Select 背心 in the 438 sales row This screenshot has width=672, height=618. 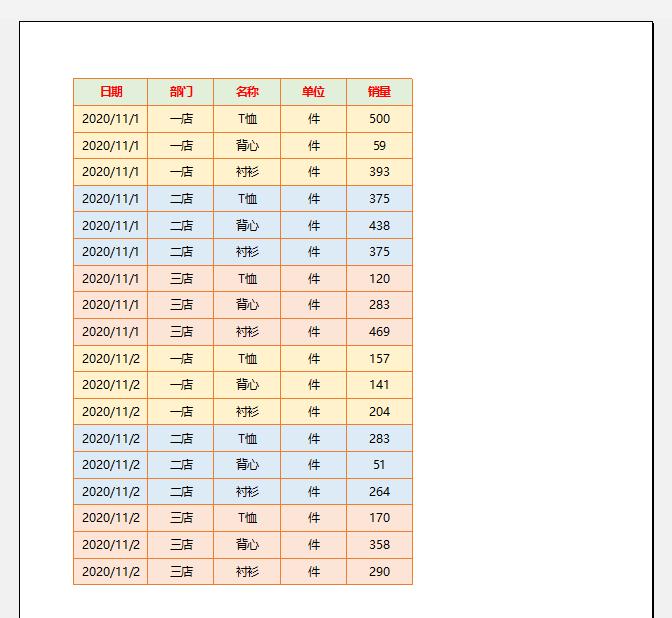pos(247,225)
